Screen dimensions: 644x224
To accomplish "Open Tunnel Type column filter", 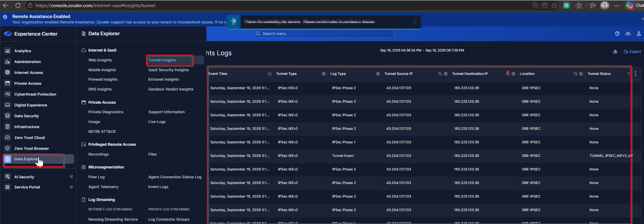I will pyautogui.click(x=324, y=74).
